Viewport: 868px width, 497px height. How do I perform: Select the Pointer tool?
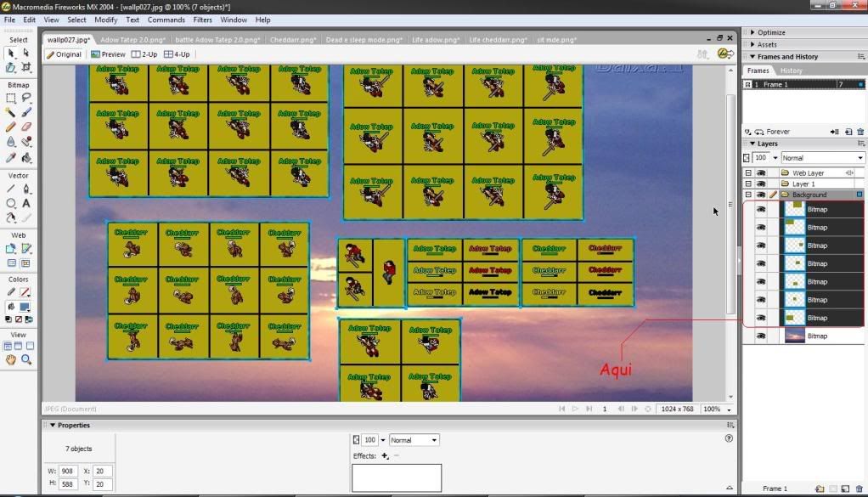pyautogui.click(x=11, y=53)
